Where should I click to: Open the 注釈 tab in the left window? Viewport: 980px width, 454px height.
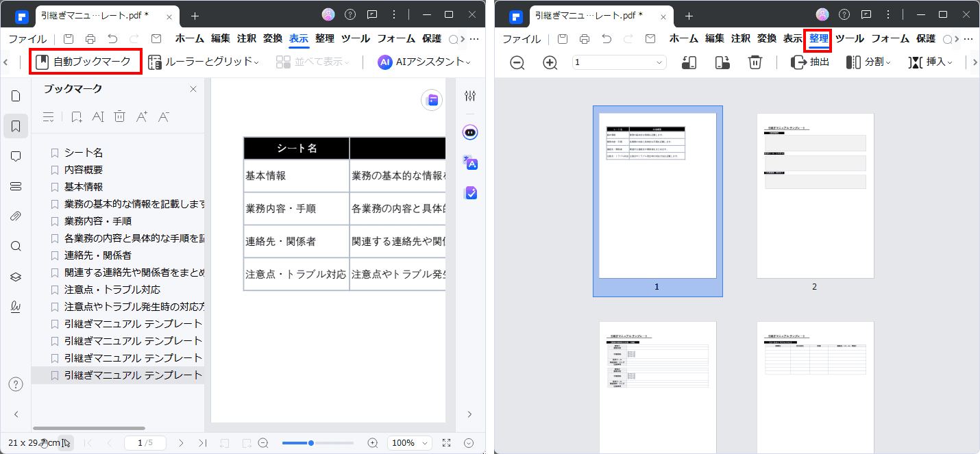[247, 38]
